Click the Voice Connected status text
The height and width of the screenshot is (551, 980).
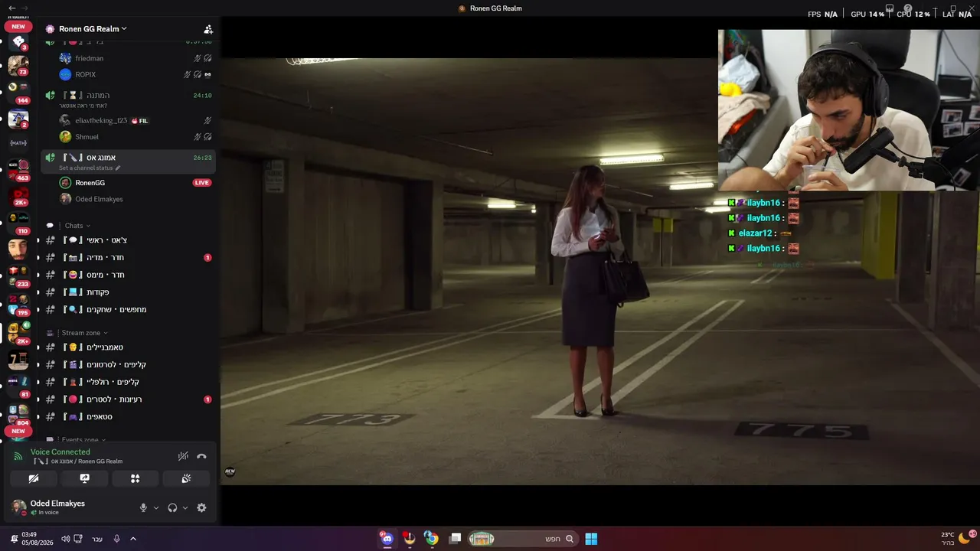(x=60, y=452)
